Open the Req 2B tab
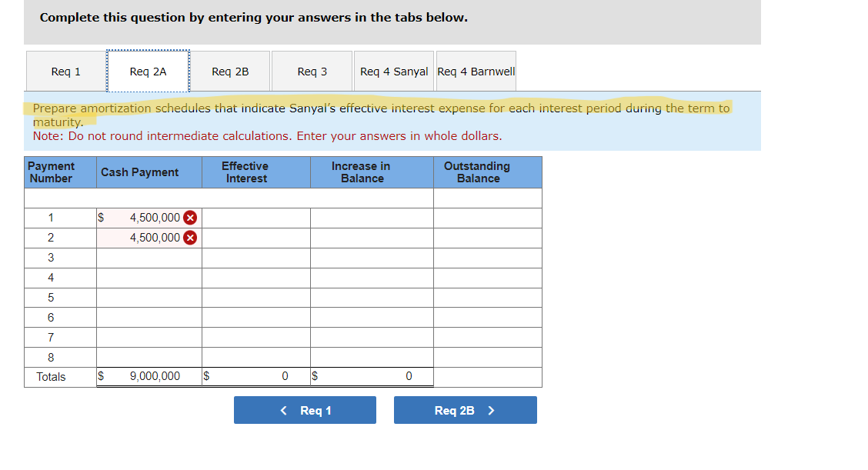The image size is (868, 470). [232, 72]
